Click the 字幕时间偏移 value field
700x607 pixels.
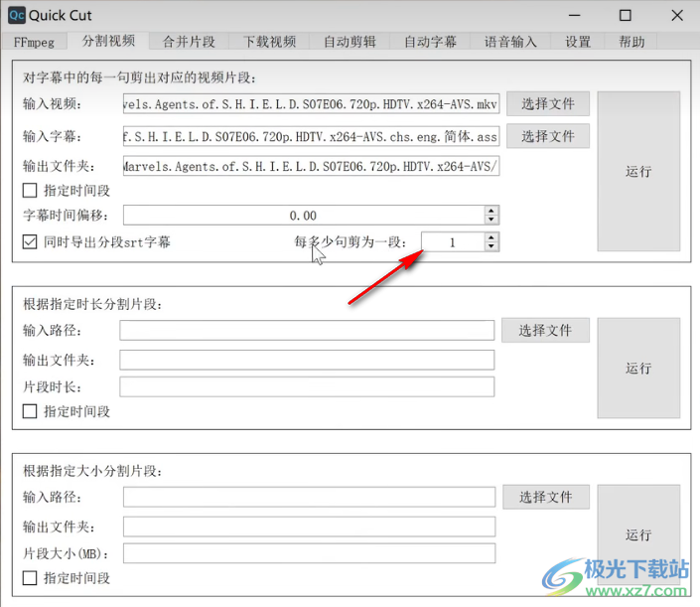coord(304,216)
